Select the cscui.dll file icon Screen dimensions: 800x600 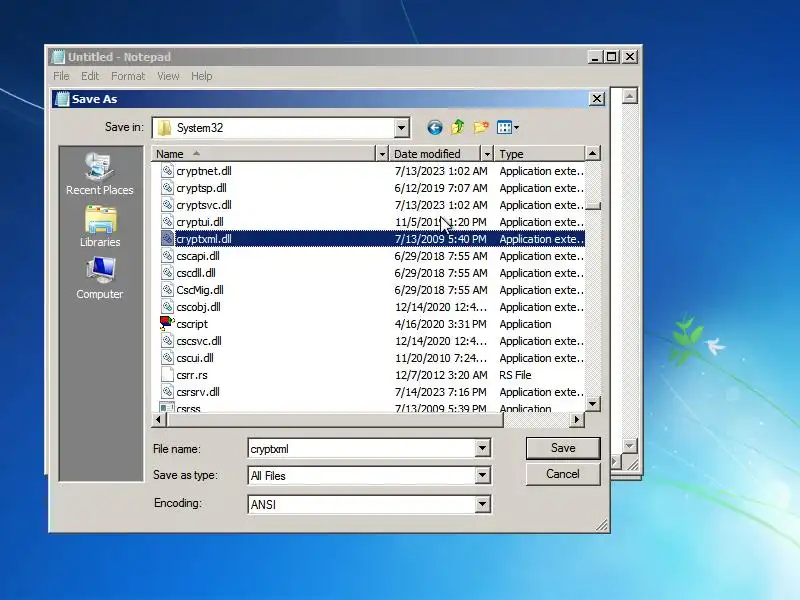click(x=167, y=358)
